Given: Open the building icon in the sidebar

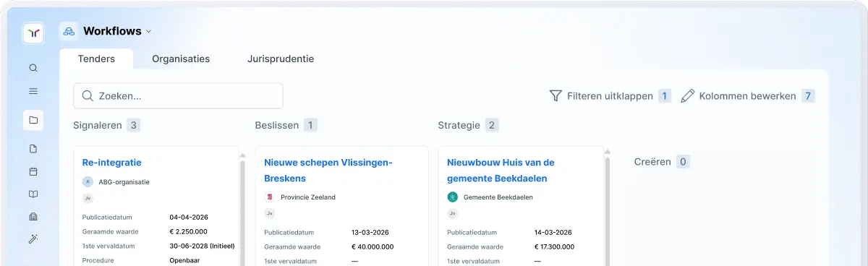Looking at the screenshot, I should click(33, 216).
